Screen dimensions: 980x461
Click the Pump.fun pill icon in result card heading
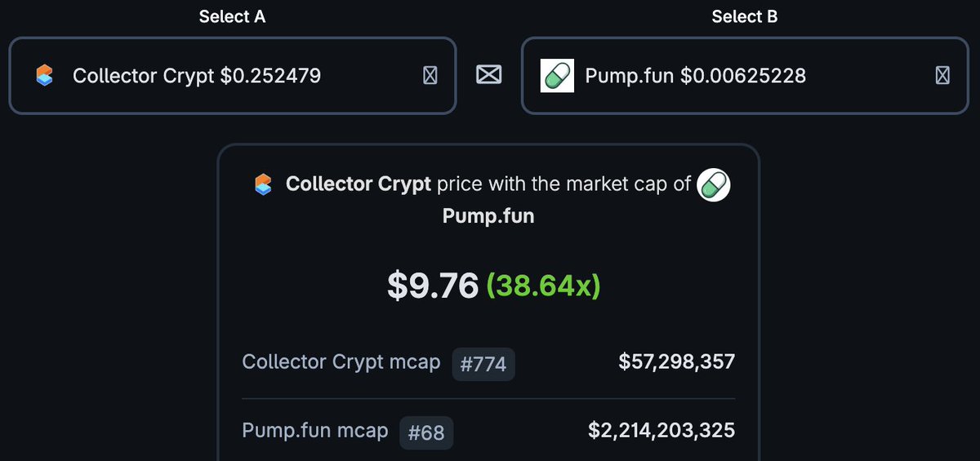click(715, 185)
